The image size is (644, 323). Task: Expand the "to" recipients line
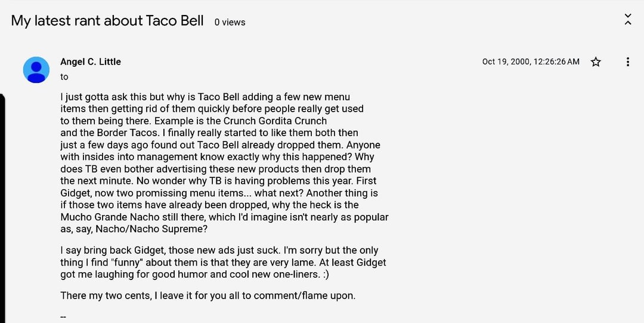pos(64,76)
